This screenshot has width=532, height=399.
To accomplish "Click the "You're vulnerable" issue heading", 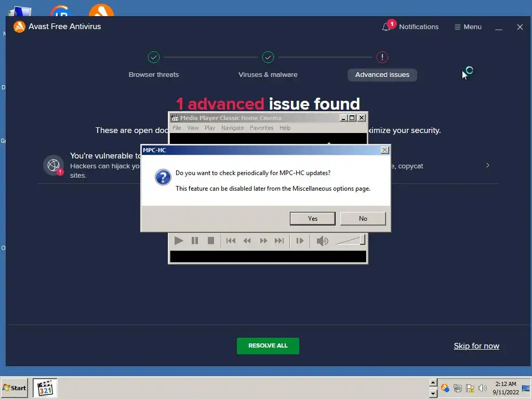I will click(105, 156).
